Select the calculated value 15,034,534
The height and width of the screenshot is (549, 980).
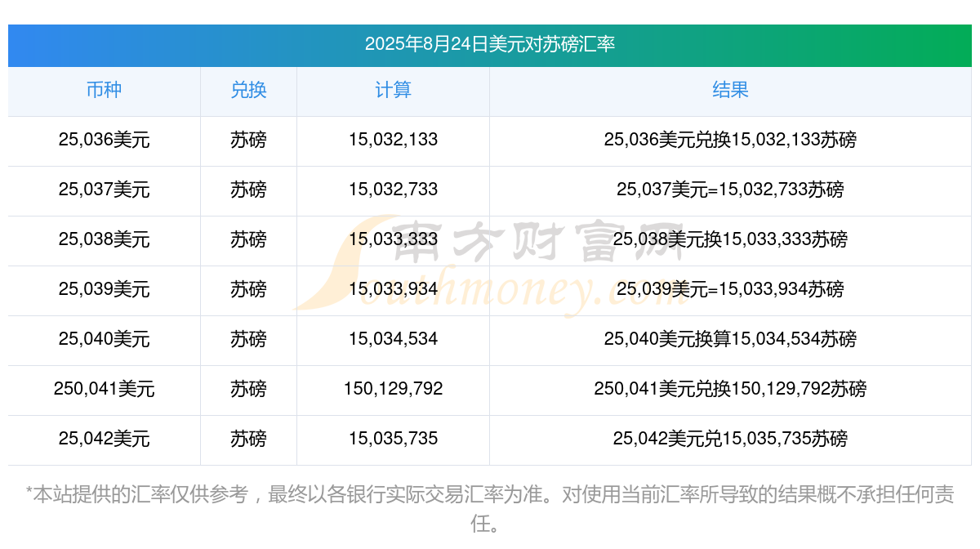[393, 339]
